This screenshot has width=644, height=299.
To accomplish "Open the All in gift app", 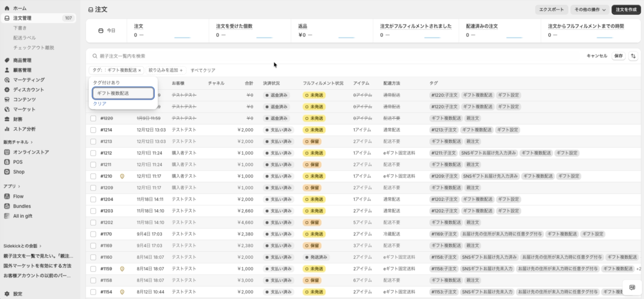I will [x=23, y=216].
